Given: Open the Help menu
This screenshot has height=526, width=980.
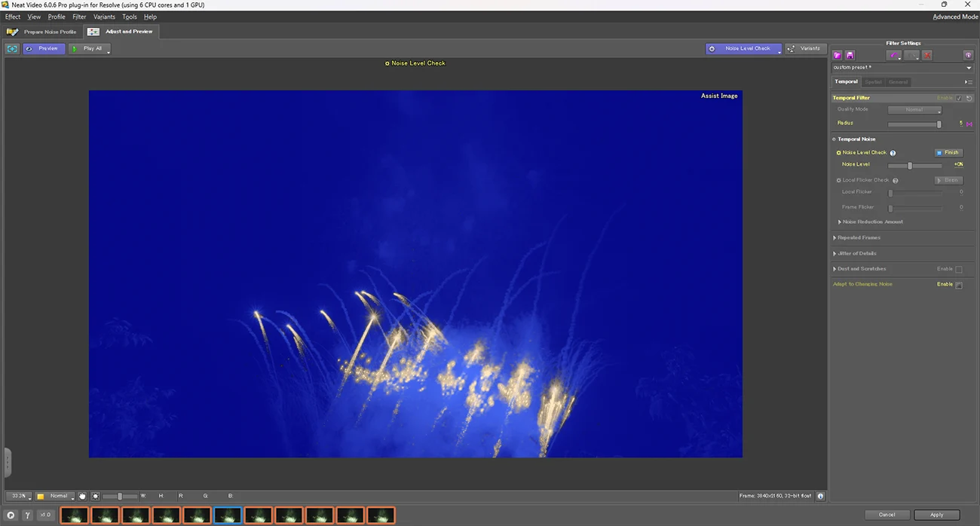Looking at the screenshot, I should [150, 17].
